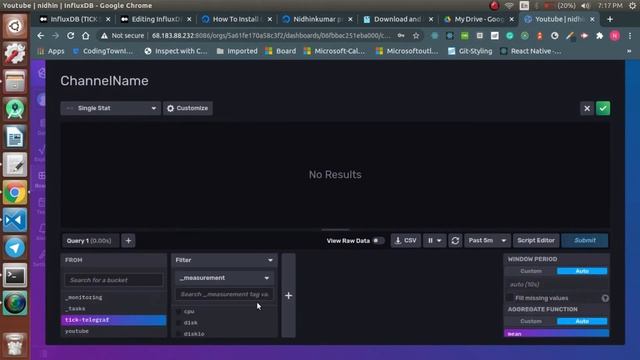Viewport: 640px width, 360px height.
Task: Open Visual Studio Code from the dock
Action: point(15,220)
